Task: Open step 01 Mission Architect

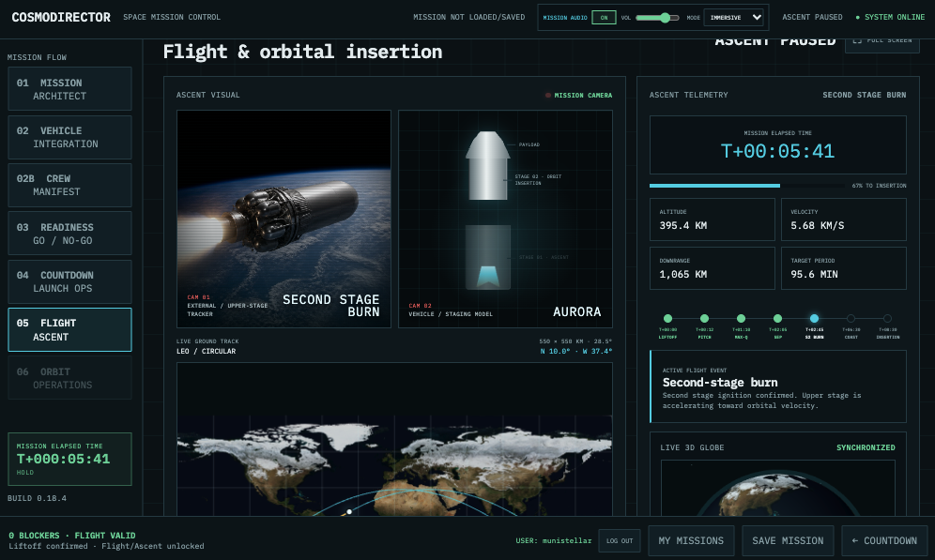Action: pos(69,89)
